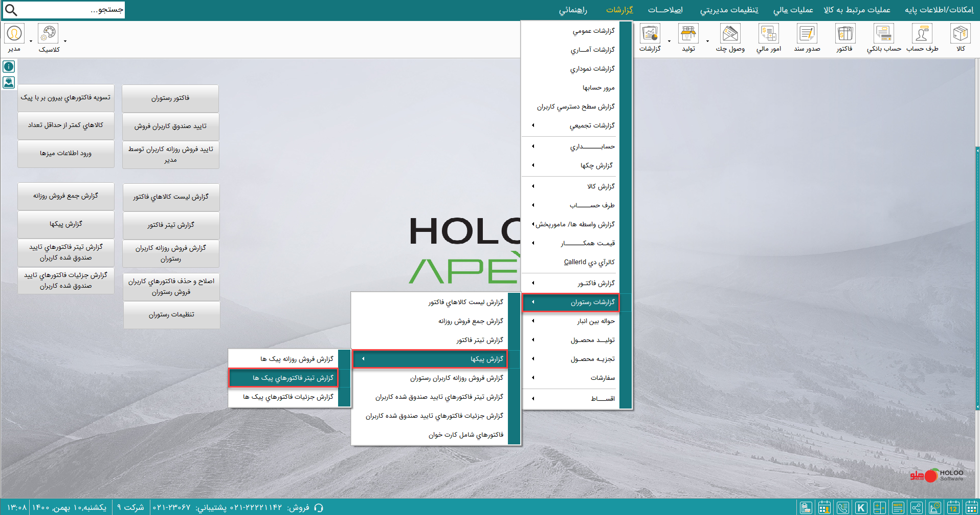Image resolution: width=980 pixels, height=515 pixels.
Task: Open the كلاسيک theme palette icon
Action: click(x=48, y=34)
